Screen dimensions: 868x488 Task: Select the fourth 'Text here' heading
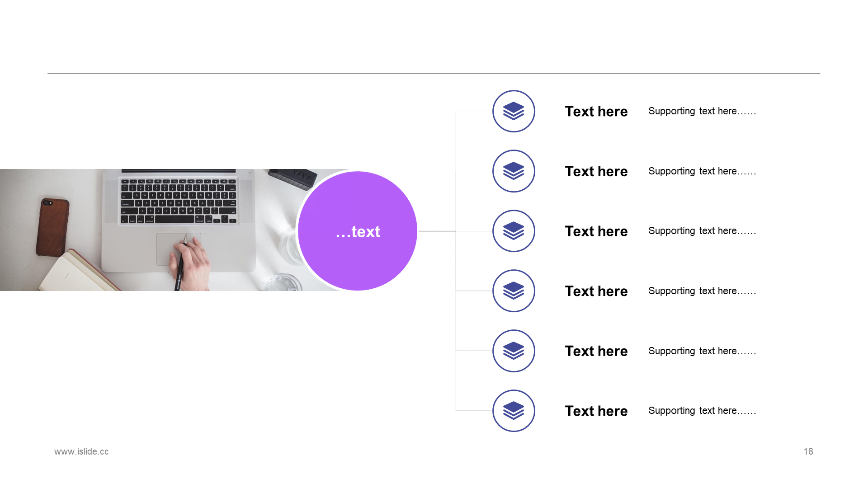[x=596, y=291]
